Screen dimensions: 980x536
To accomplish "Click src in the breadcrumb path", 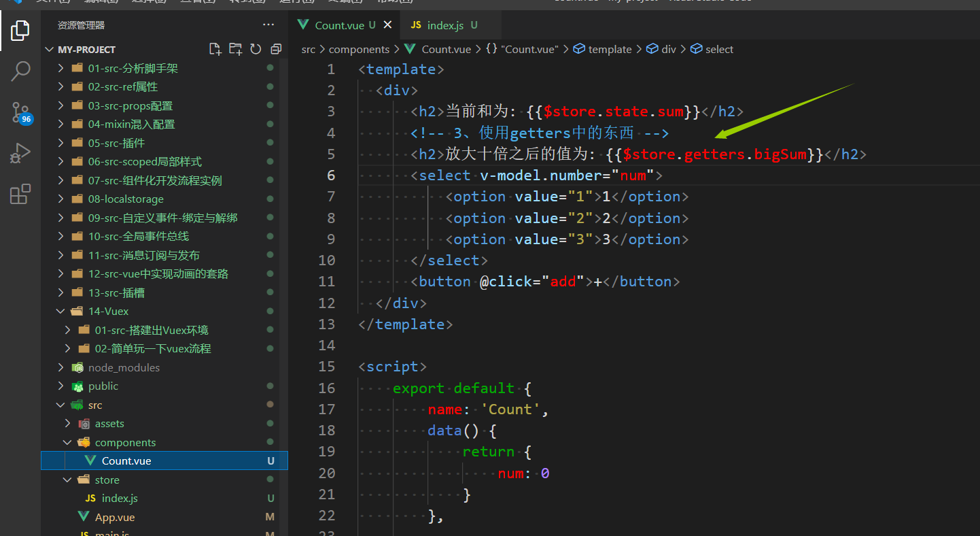I will click(x=309, y=50).
